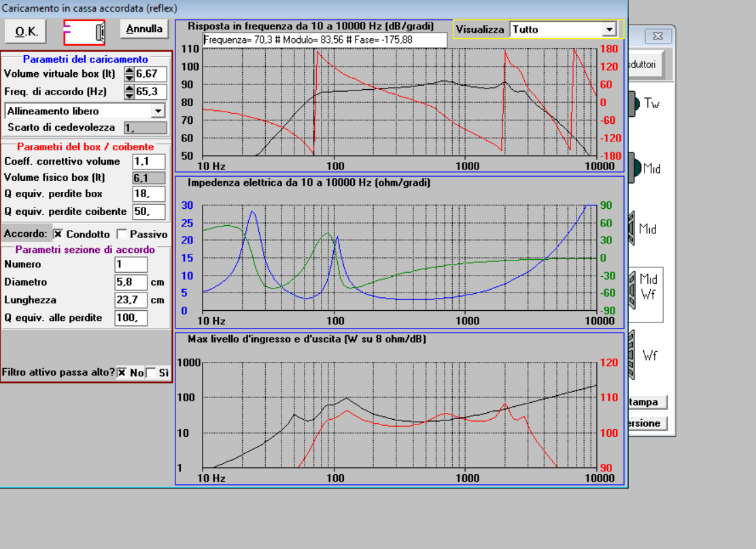Enable the Passivo checkbox
The width and height of the screenshot is (756, 549).
click(122, 234)
